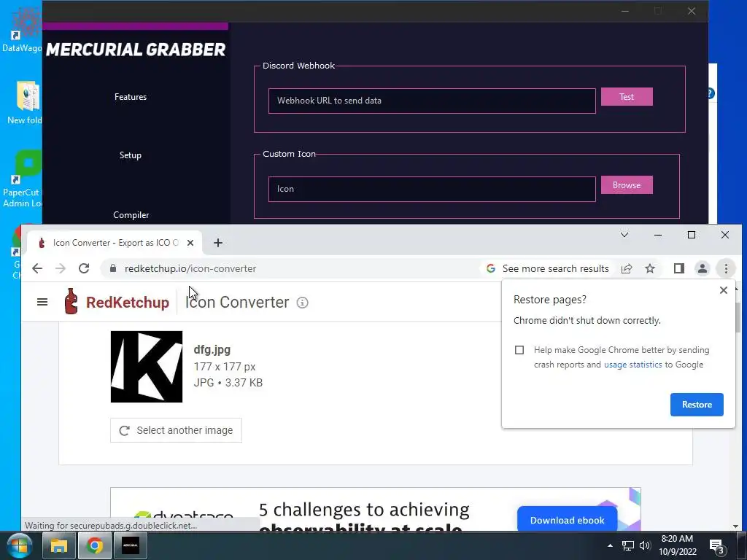Viewport: 747px width, 560px height.
Task: Open Chrome profile avatar
Action: click(703, 268)
